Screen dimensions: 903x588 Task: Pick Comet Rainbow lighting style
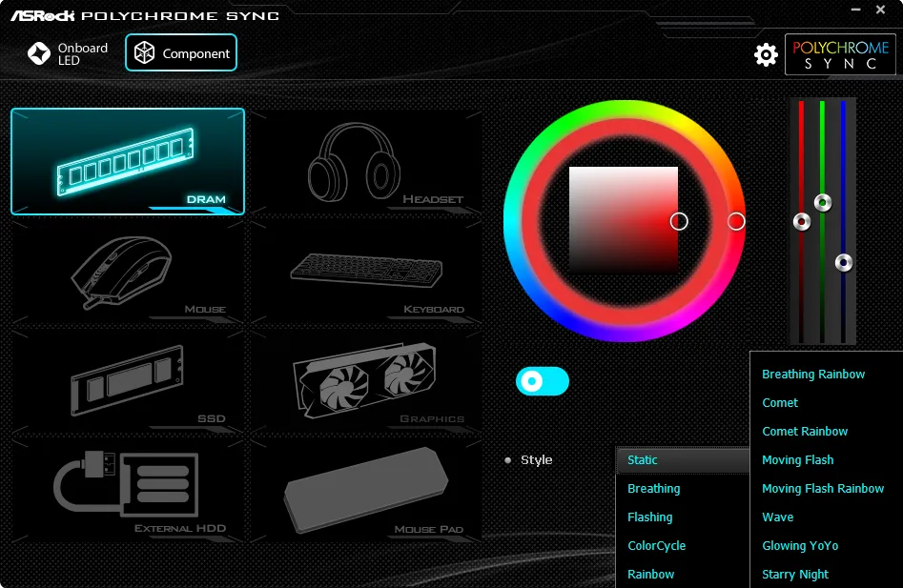point(805,432)
